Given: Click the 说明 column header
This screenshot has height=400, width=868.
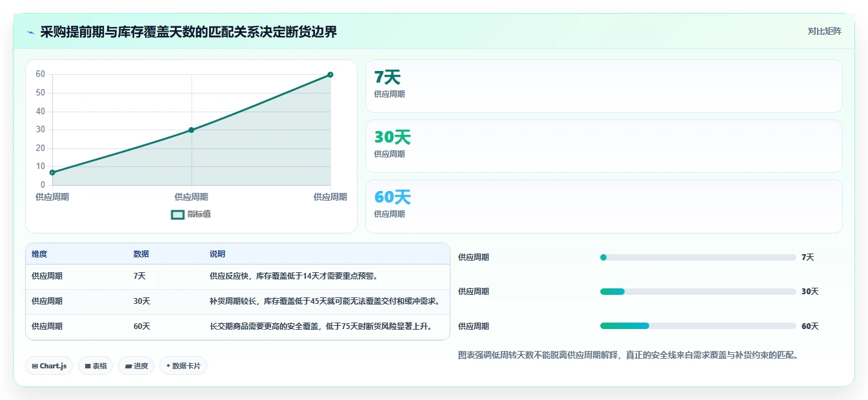Looking at the screenshot, I should 217,254.
